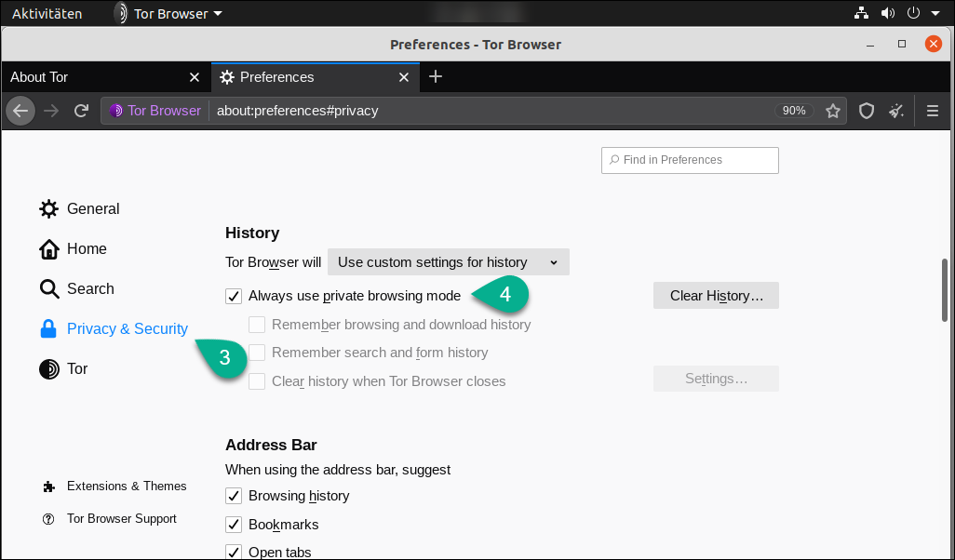Viewport: 955px width, 560px height.
Task: Click the Clear History button
Action: tap(716, 296)
